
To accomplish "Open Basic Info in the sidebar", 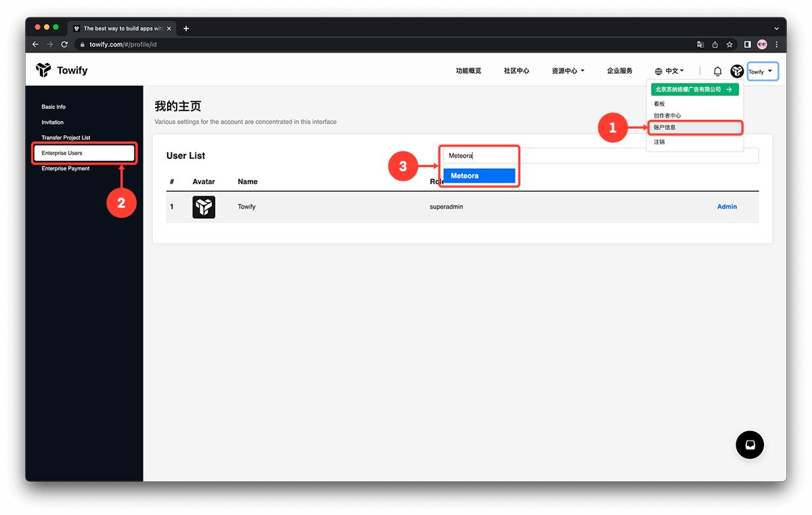I will click(53, 107).
